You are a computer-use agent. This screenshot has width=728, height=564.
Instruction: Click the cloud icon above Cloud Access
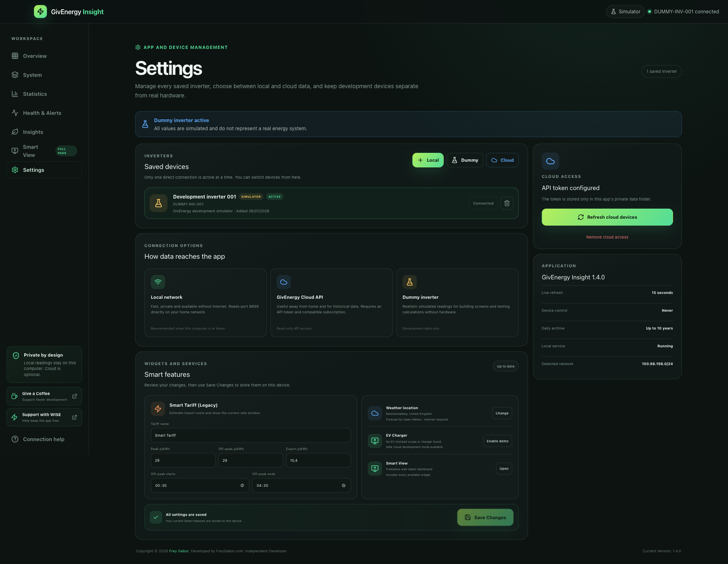pos(550,161)
